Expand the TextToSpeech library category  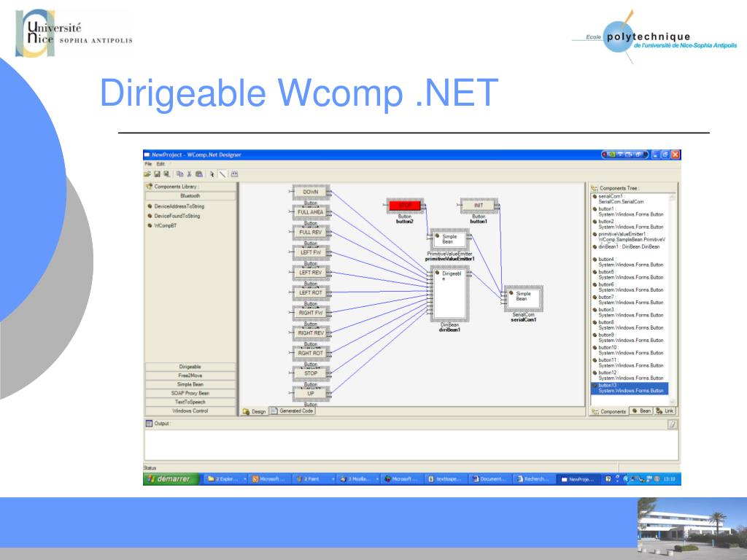coord(190,402)
